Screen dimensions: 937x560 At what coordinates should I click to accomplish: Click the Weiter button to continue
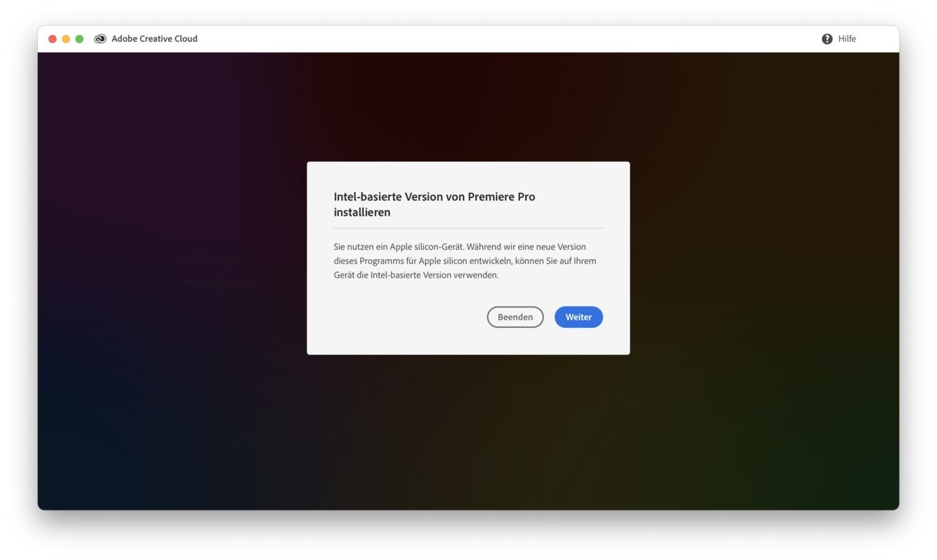coord(578,317)
